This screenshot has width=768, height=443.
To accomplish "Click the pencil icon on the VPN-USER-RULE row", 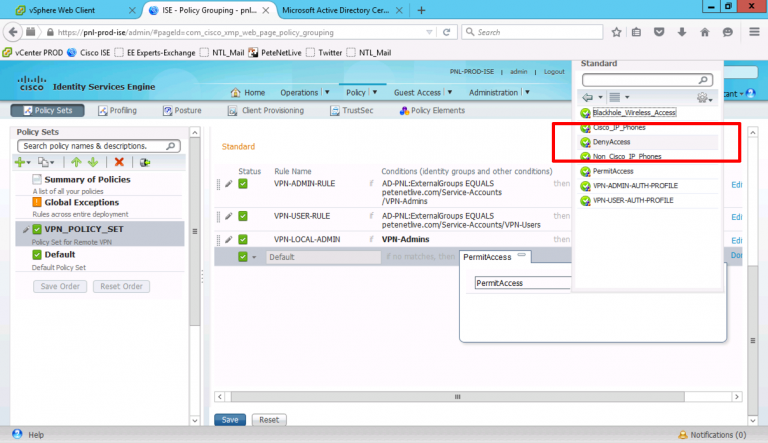I will click(x=228, y=216).
